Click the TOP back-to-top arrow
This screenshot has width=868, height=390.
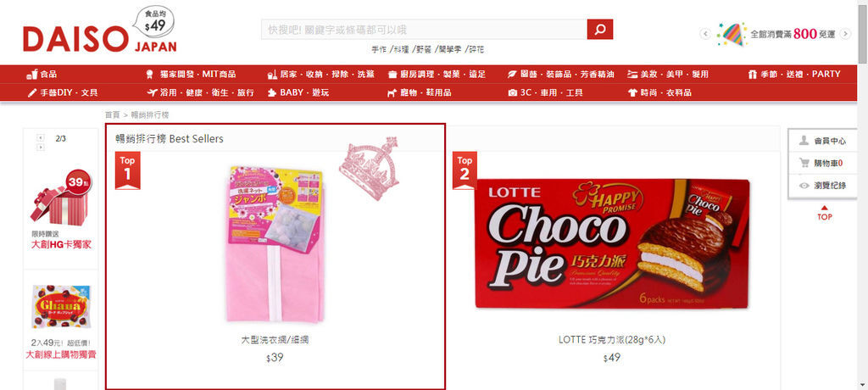pos(824,214)
